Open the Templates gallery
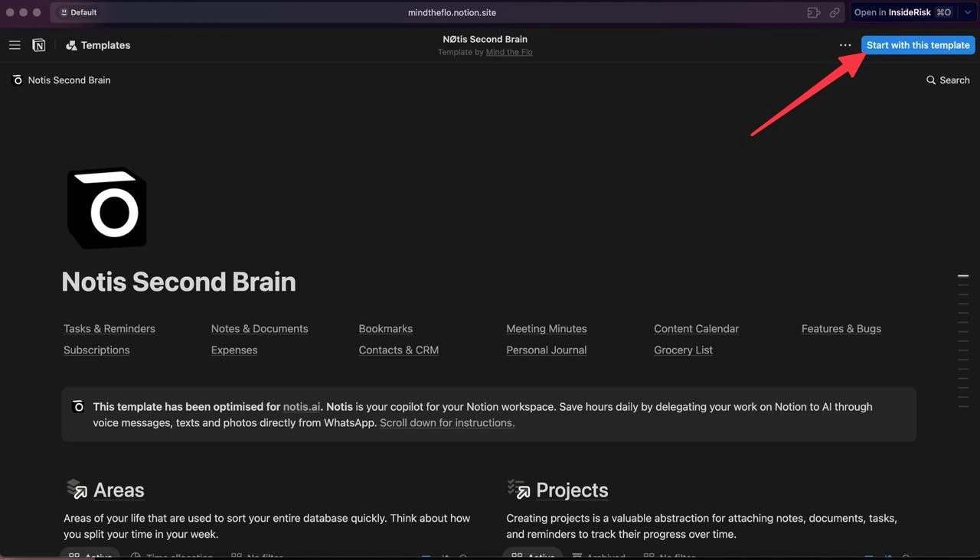This screenshot has height=560, width=980. (x=98, y=45)
